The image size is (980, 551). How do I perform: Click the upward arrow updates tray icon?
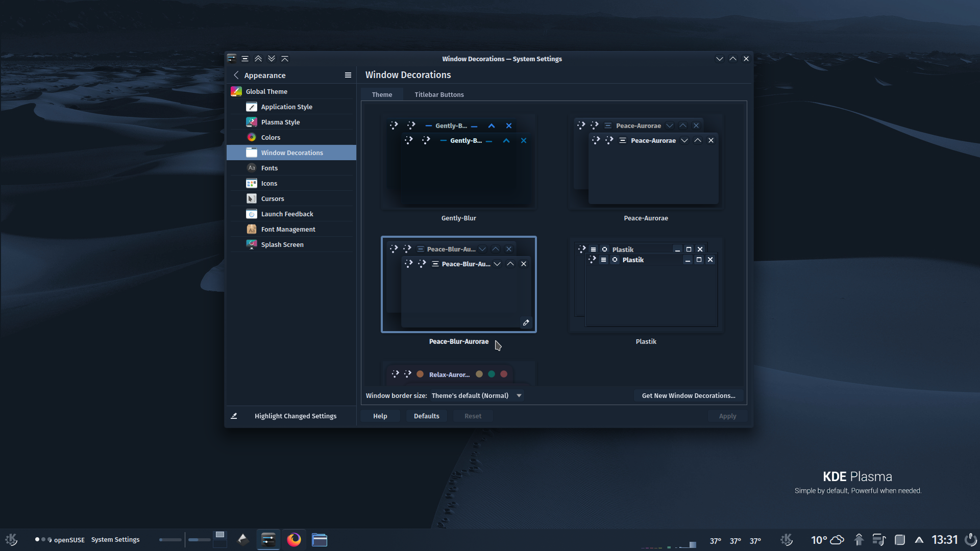coord(859,540)
